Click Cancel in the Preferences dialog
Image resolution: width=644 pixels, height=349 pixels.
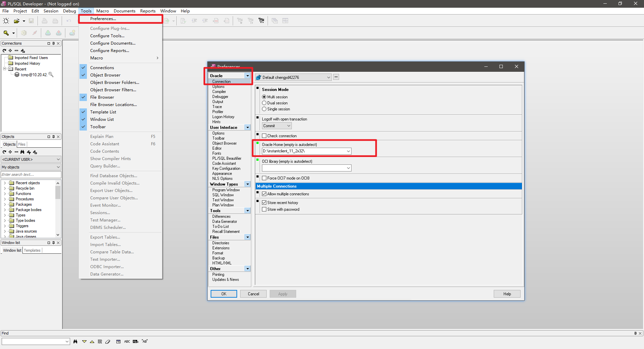click(253, 294)
